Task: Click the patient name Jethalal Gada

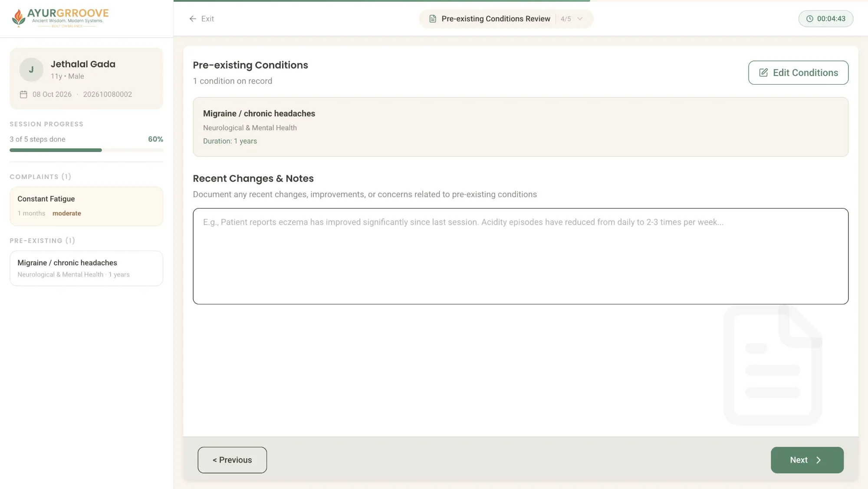Action: coord(83,64)
